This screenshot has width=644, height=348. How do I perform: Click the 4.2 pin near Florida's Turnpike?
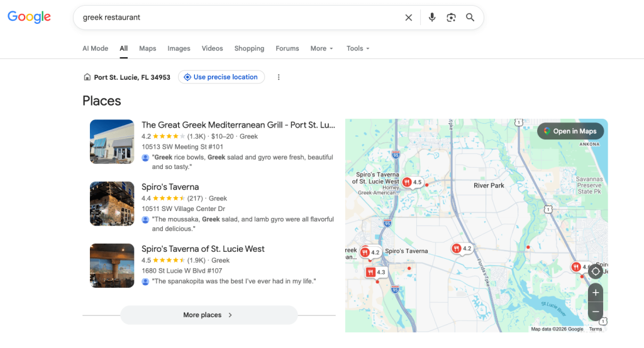tap(462, 248)
